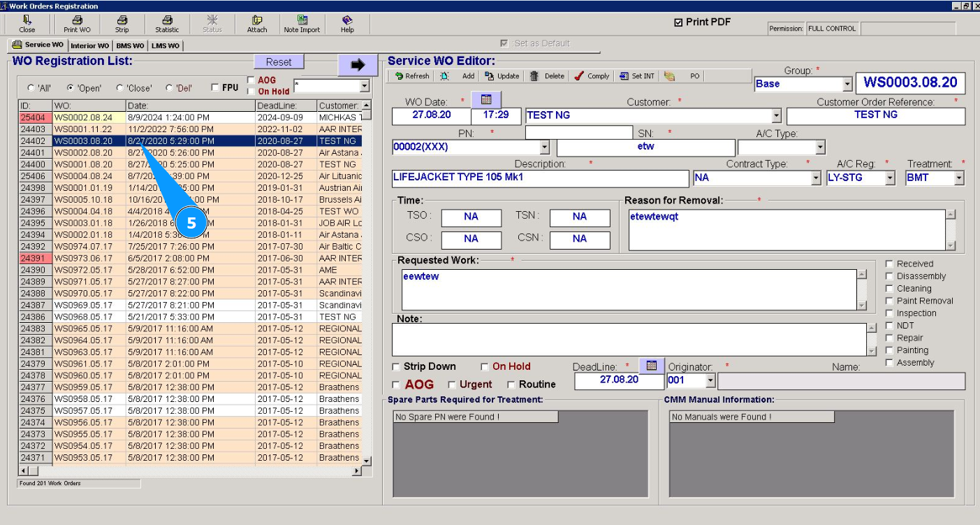Open the WO Date calendar icon
980x525 pixels.
486,100
